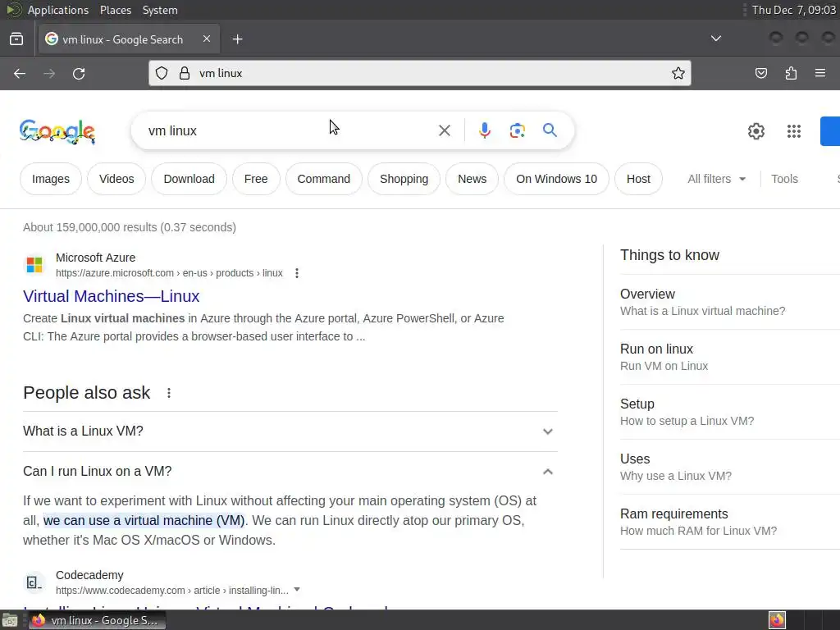Search by image with Lens
The width and height of the screenshot is (840, 630).
(517, 130)
